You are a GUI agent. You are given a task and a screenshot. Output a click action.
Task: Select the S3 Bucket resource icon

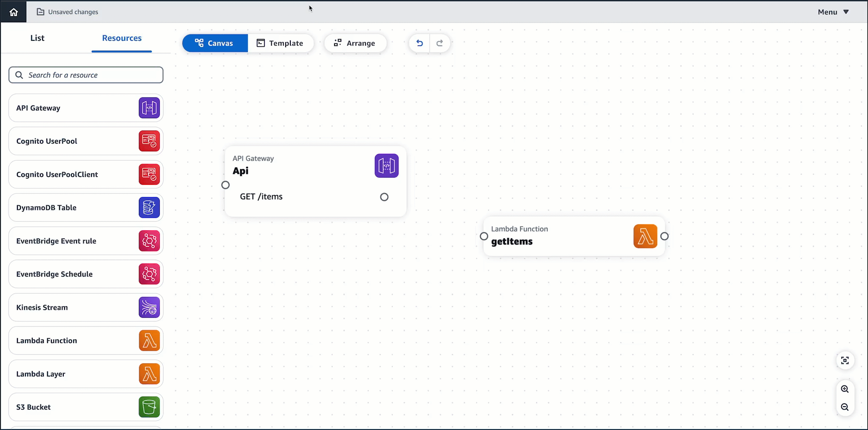click(x=149, y=407)
